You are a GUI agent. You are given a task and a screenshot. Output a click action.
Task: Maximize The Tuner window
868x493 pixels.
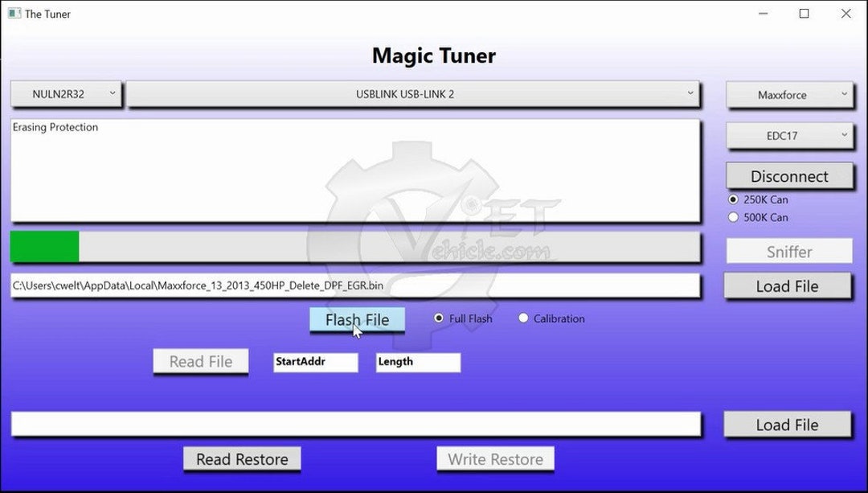(805, 14)
